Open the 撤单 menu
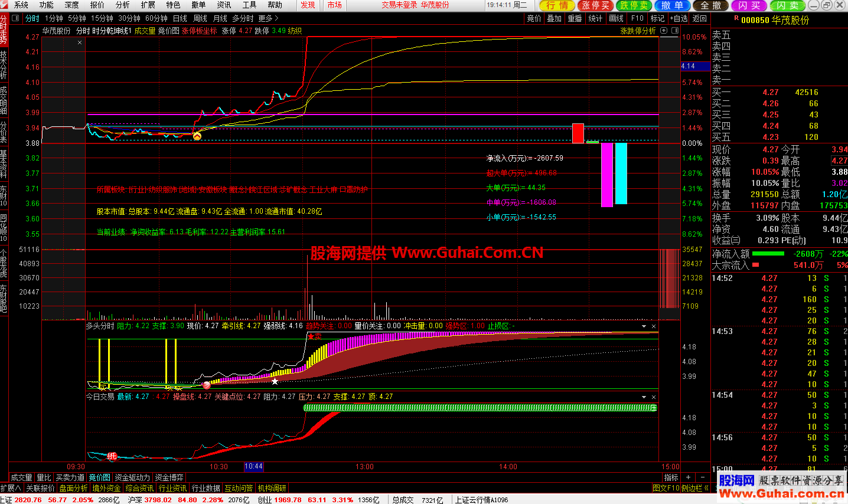The image size is (848, 504). [199, 5]
